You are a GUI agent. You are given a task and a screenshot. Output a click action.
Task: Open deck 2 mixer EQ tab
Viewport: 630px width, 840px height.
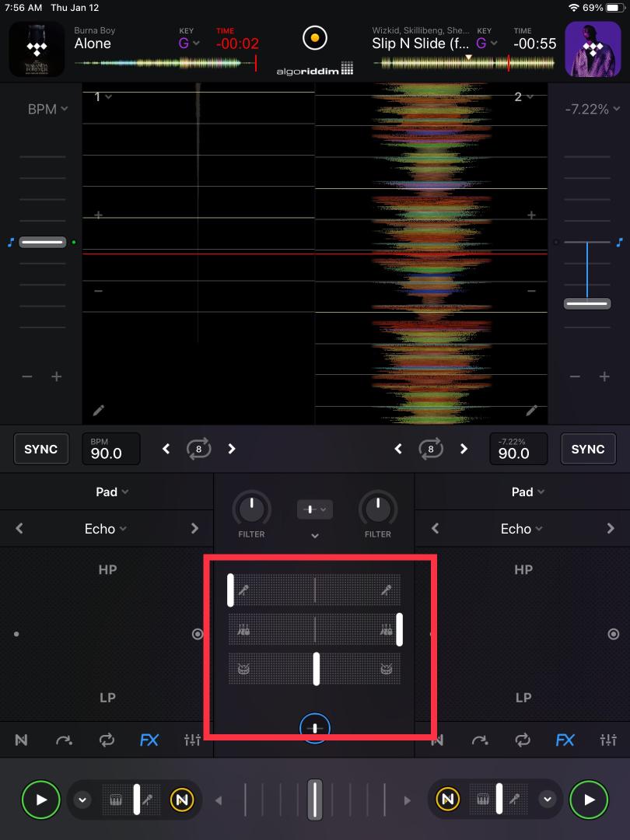[607, 740]
